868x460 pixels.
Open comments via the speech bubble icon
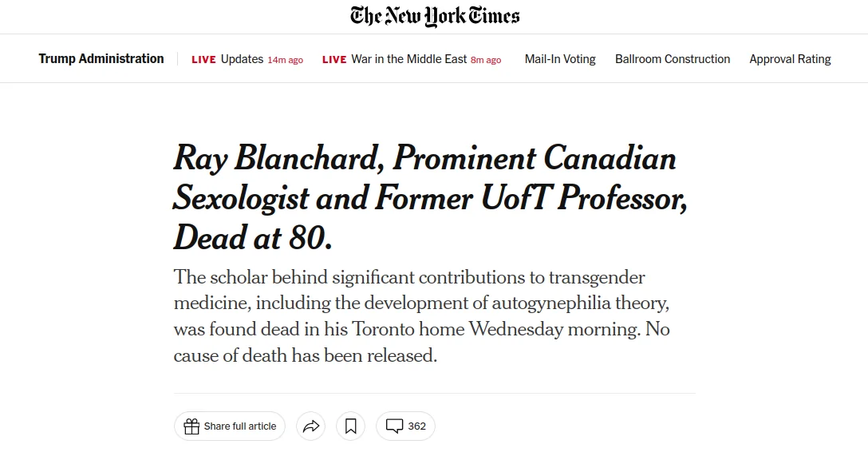tap(395, 426)
